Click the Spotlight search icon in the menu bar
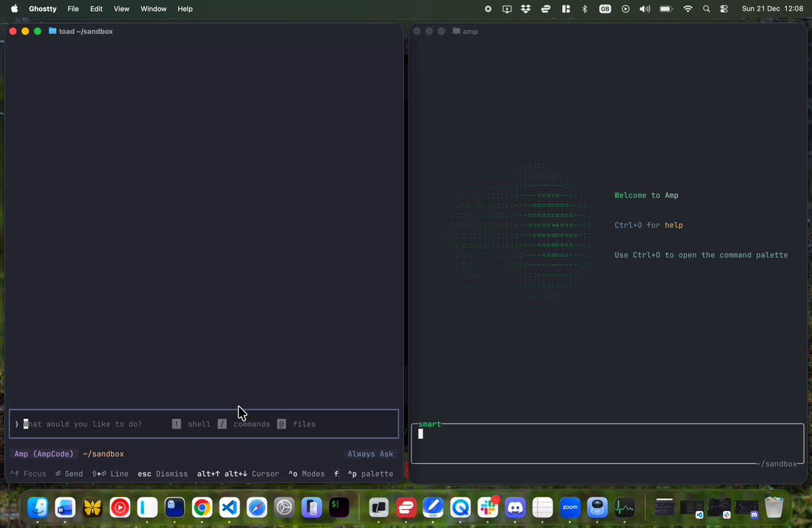The height and width of the screenshot is (528, 812). pyautogui.click(x=706, y=9)
